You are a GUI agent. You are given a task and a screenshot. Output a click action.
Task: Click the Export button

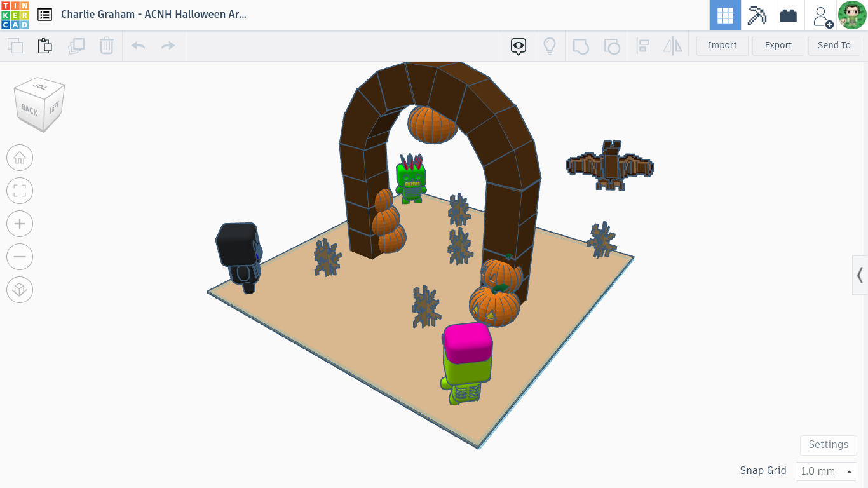coord(778,45)
